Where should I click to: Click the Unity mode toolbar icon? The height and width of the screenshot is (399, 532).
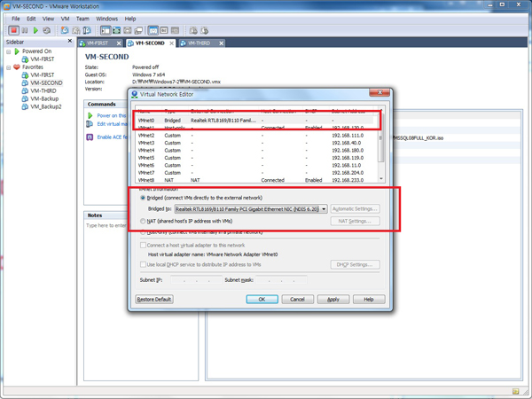[x=138, y=30]
